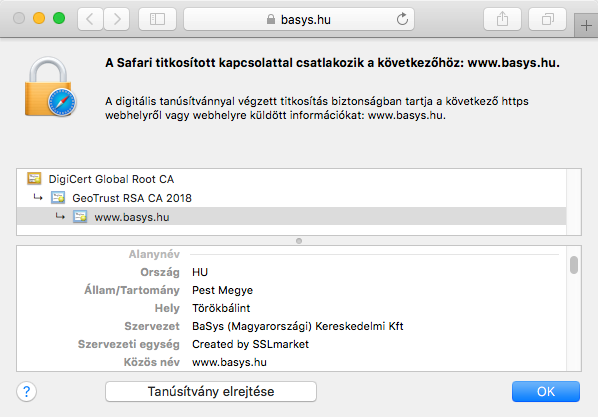This screenshot has height=417, width=598.
Task: Click the Ország value HU
Action: [x=200, y=272]
